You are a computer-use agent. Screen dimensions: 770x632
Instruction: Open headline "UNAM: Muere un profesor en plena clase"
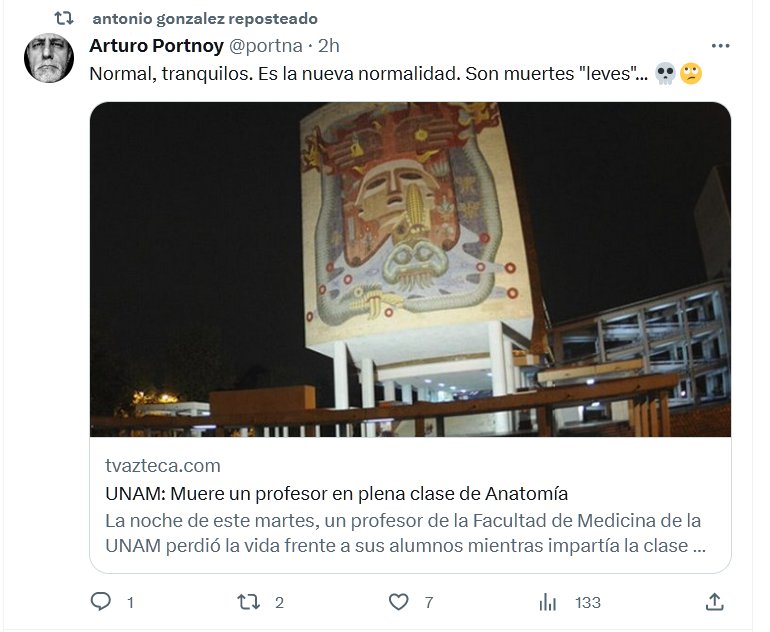coord(336,493)
